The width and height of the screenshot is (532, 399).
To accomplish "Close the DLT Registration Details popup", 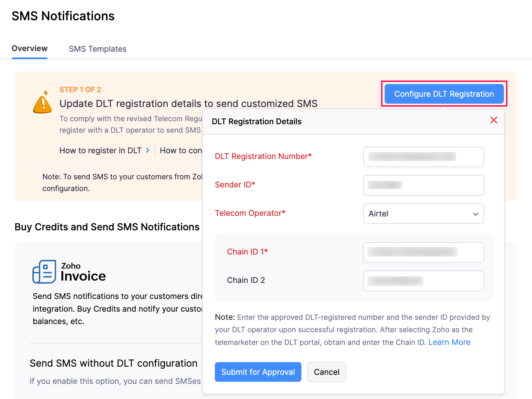I will pos(494,120).
